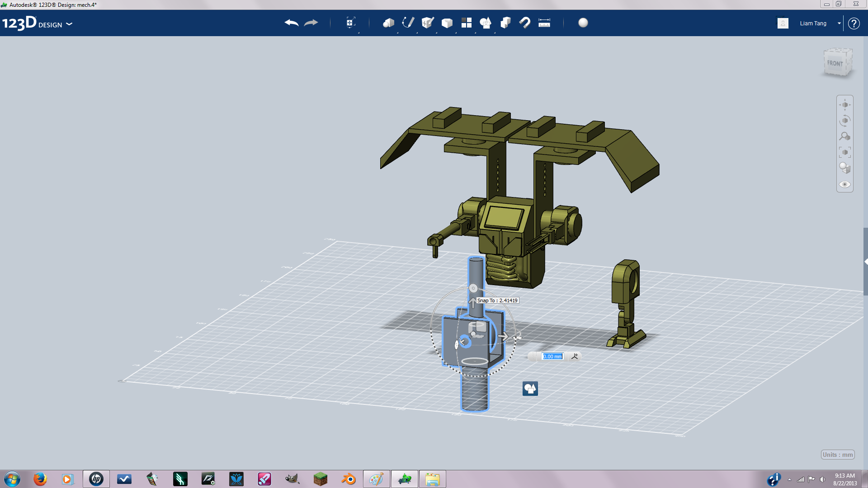Expand the Liam Tang account dropdown
Viewport: 868px width, 488px height.
coord(839,23)
